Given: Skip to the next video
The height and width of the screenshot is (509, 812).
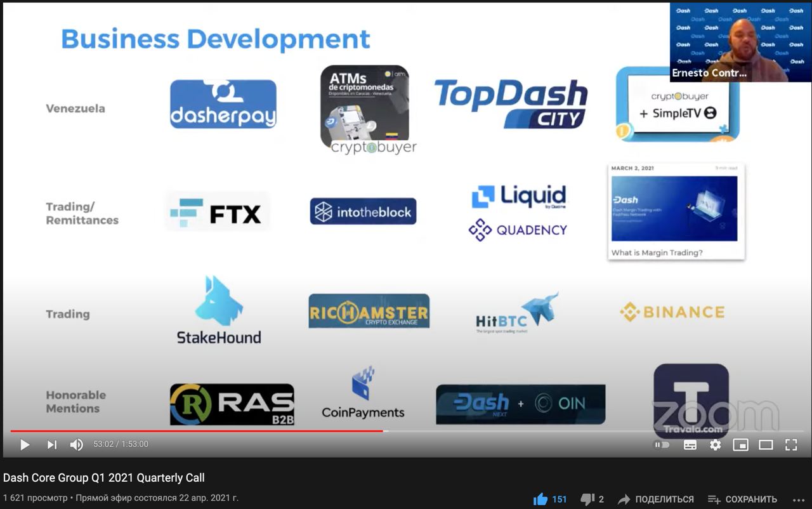Looking at the screenshot, I should tap(52, 445).
